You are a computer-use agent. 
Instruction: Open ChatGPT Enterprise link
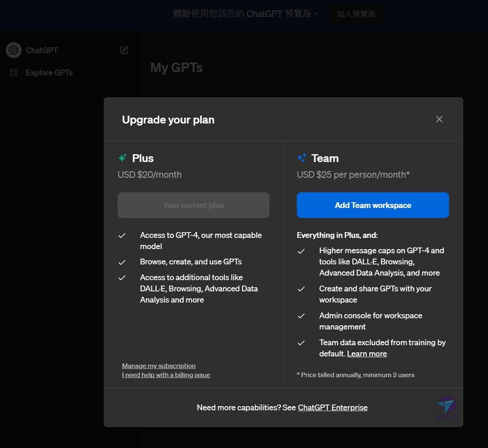[x=333, y=408]
